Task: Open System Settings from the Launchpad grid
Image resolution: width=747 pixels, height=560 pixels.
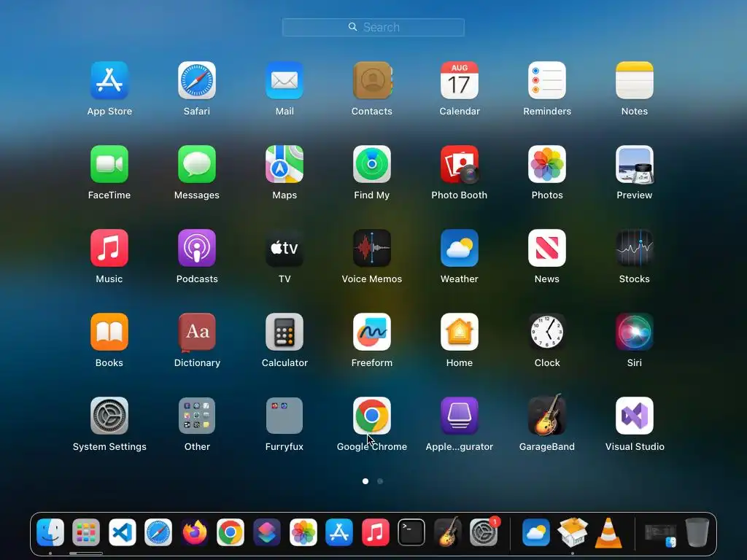Action: point(109,416)
